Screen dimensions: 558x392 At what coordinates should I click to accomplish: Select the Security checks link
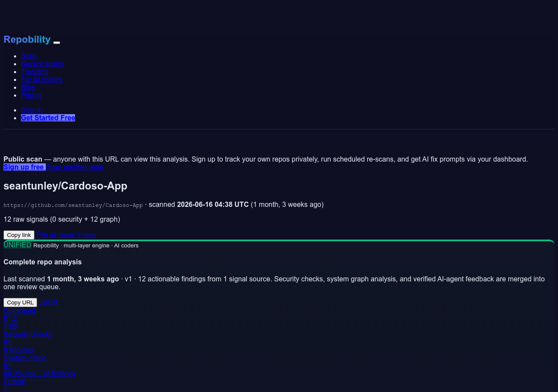(x=28, y=334)
